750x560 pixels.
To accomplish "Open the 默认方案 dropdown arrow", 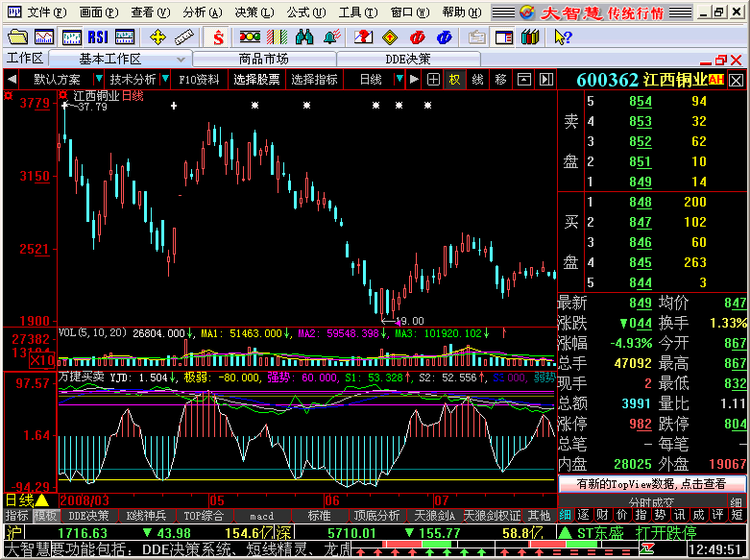I will click(x=99, y=80).
